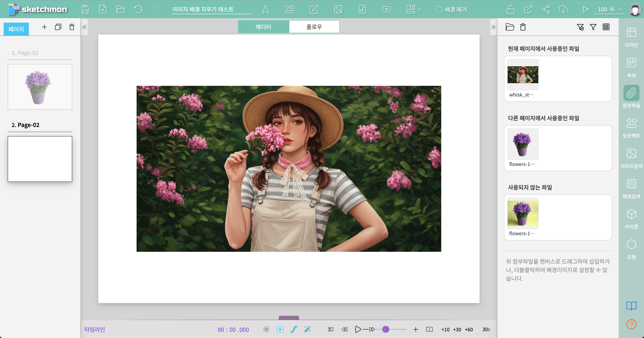The image size is (644, 338).
Task: Click the insert video icon in toolbar
Action: [386, 9]
